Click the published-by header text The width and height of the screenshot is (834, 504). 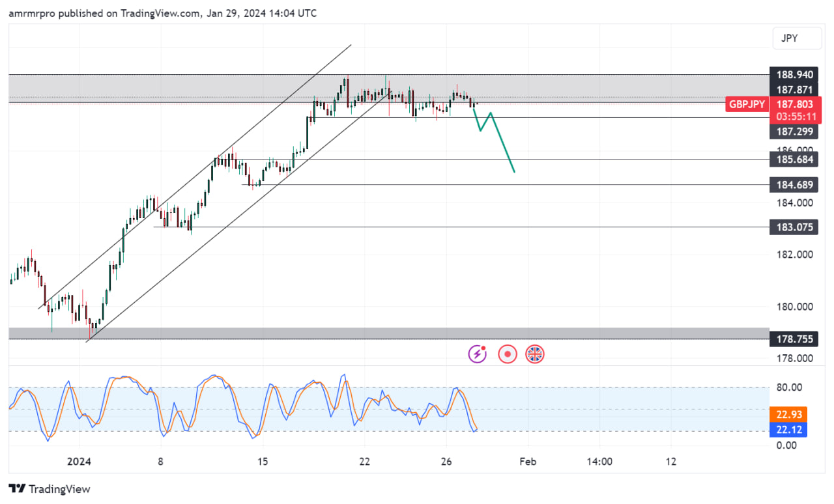tap(163, 13)
